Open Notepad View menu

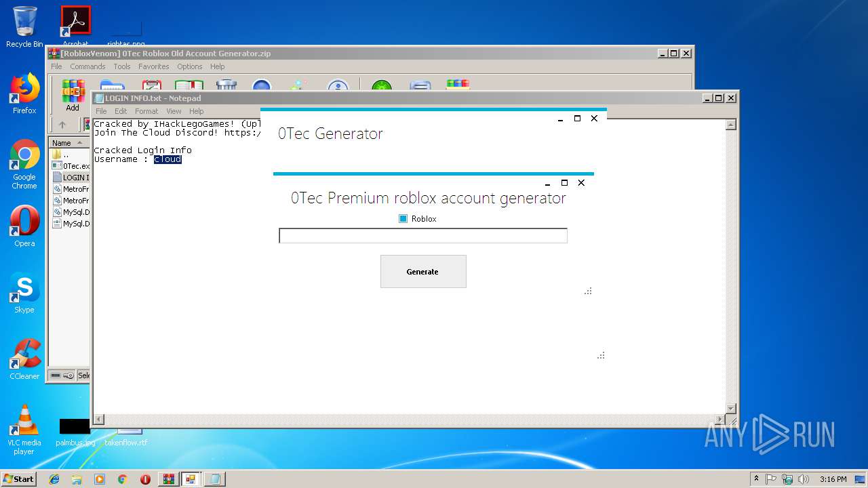(x=174, y=111)
